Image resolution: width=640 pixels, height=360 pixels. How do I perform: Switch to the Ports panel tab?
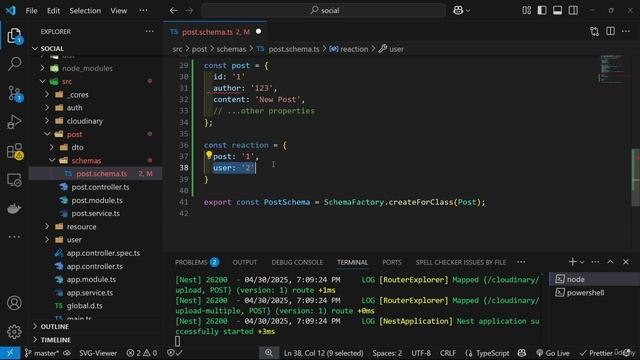392,262
